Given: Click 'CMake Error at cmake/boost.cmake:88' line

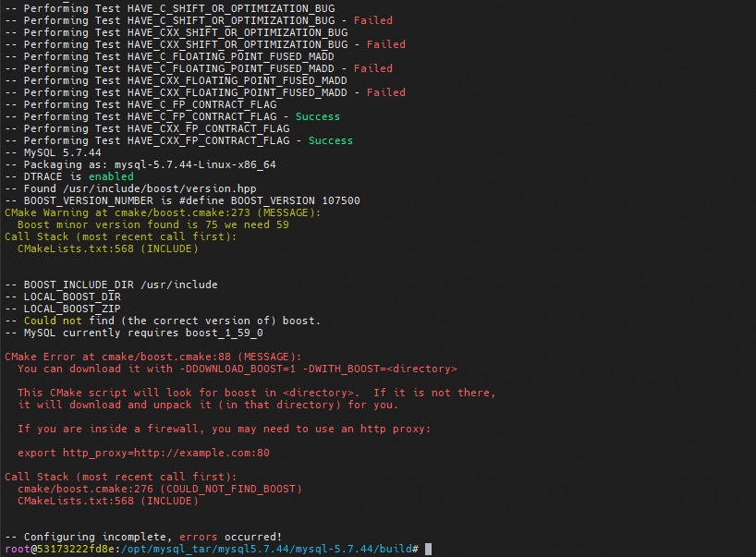Looking at the screenshot, I should click(x=152, y=357).
